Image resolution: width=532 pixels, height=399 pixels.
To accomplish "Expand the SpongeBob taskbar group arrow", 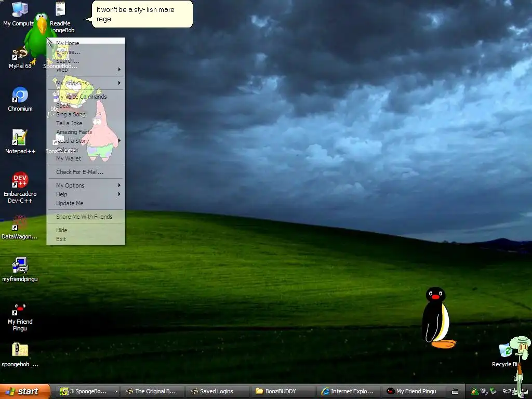I will tap(116, 391).
